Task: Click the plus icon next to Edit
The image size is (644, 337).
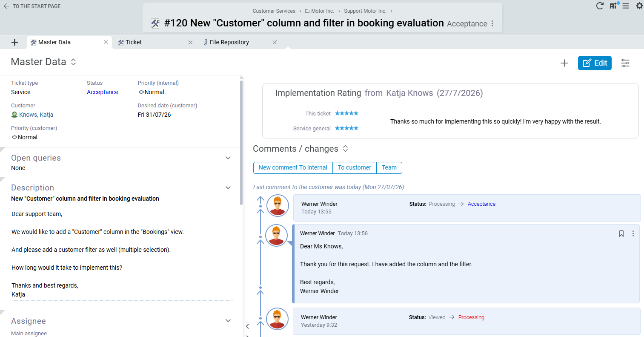Action: [x=564, y=63]
